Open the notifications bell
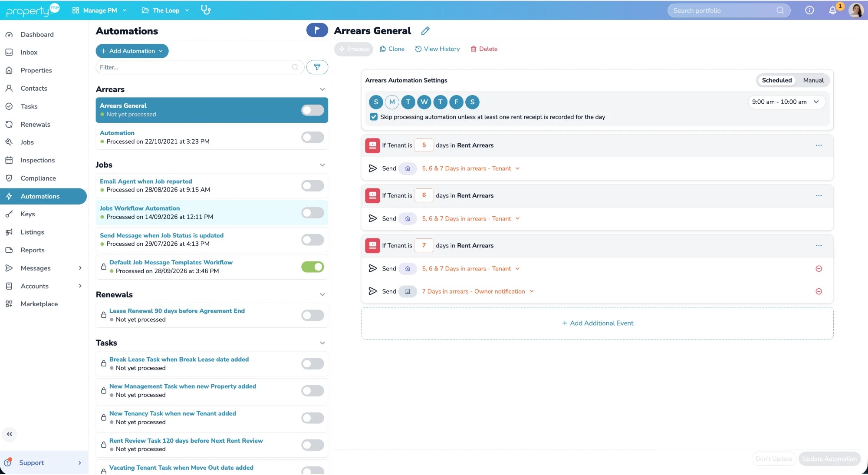Viewport: 868px width, 475px height. 832,10
